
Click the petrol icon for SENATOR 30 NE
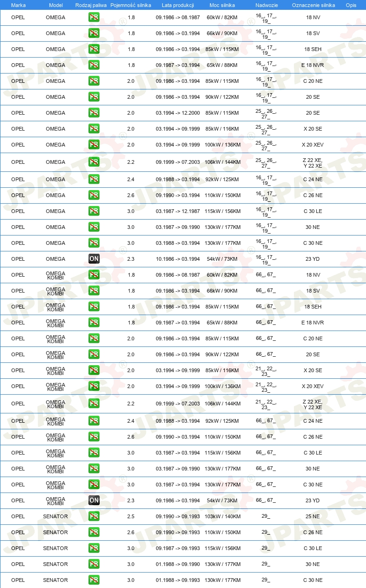click(94, 564)
